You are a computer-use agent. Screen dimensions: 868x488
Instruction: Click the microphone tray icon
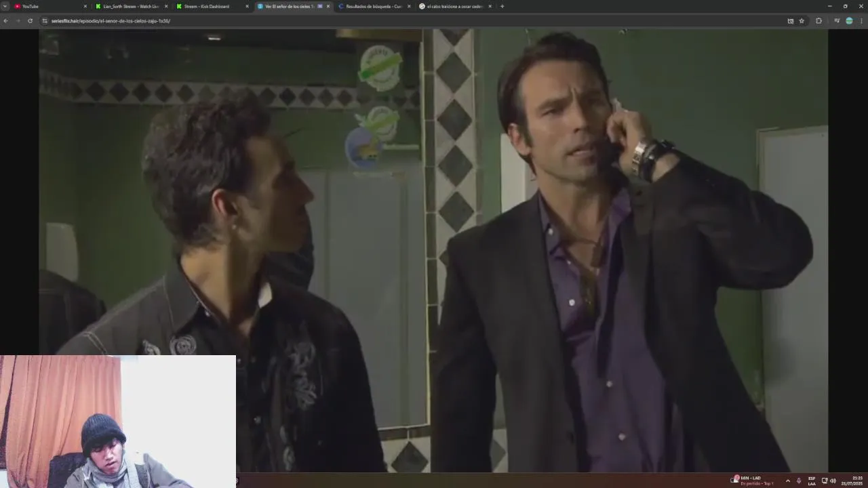tap(799, 481)
